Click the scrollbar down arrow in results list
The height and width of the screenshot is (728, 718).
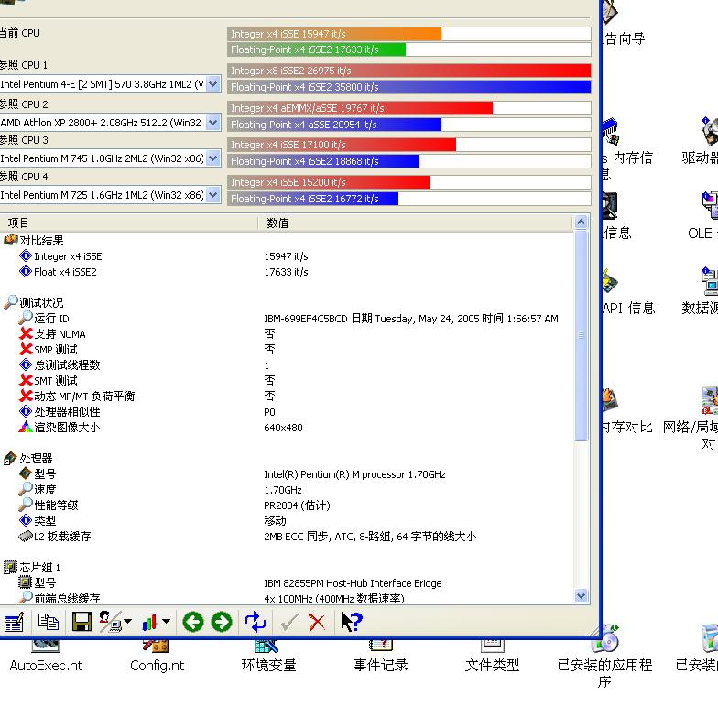581,596
